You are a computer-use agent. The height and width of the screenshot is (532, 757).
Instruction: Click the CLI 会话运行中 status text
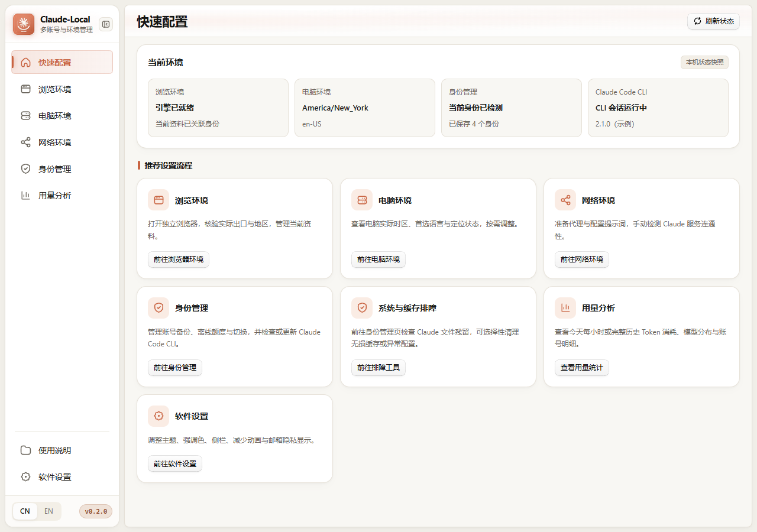click(621, 108)
